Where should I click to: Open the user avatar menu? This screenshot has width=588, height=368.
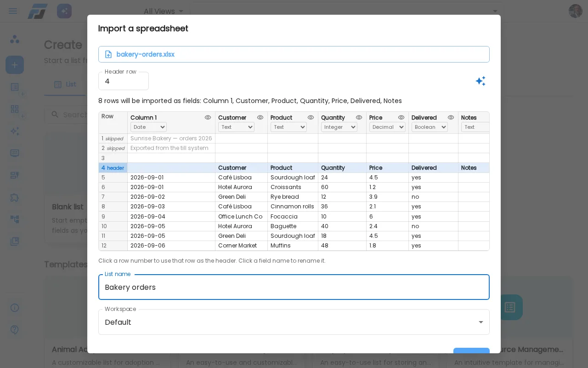point(575,11)
